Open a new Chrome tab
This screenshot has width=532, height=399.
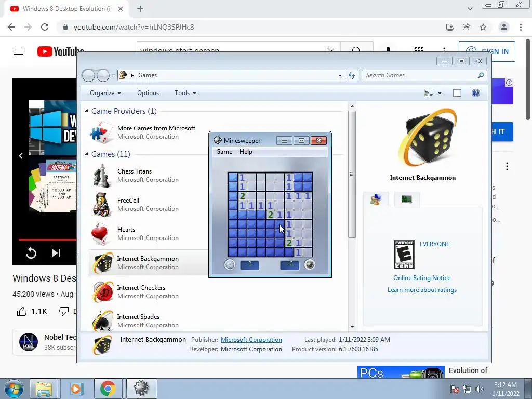click(140, 9)
